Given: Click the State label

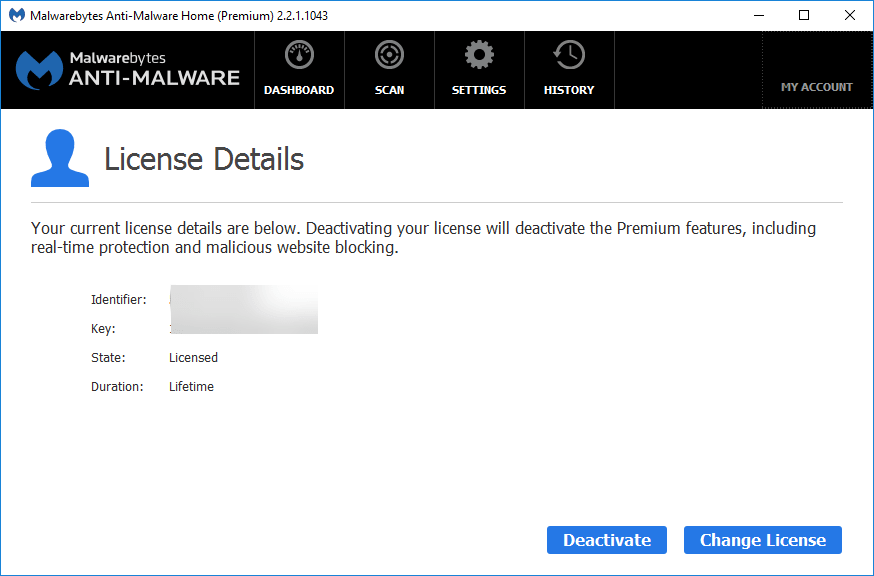Looking at the screenshot, I should point(108,357).
